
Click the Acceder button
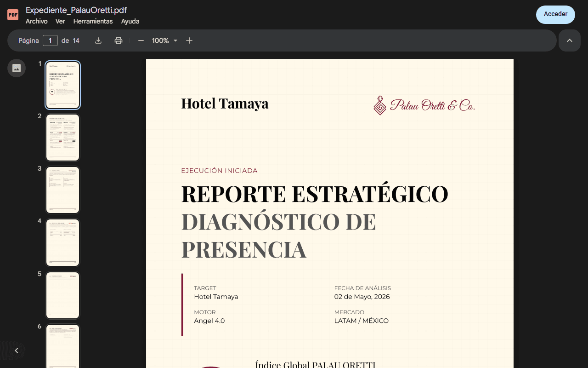pyautogui.click(x=555, y=14)
